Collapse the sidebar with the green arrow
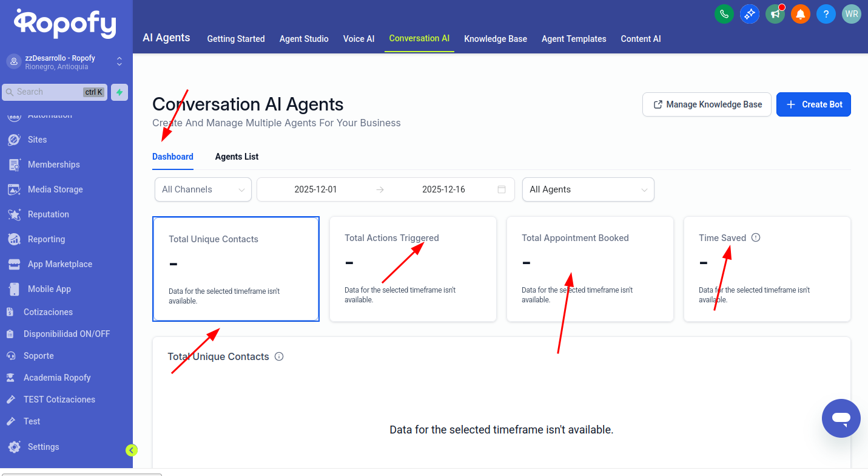 (132, 450)
